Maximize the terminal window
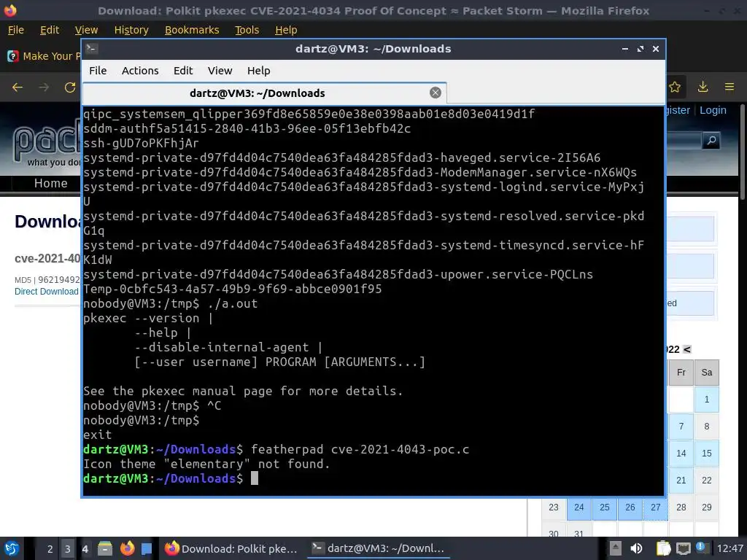The height and width of the screenshot is (560, 747). (x=640, y=49)
